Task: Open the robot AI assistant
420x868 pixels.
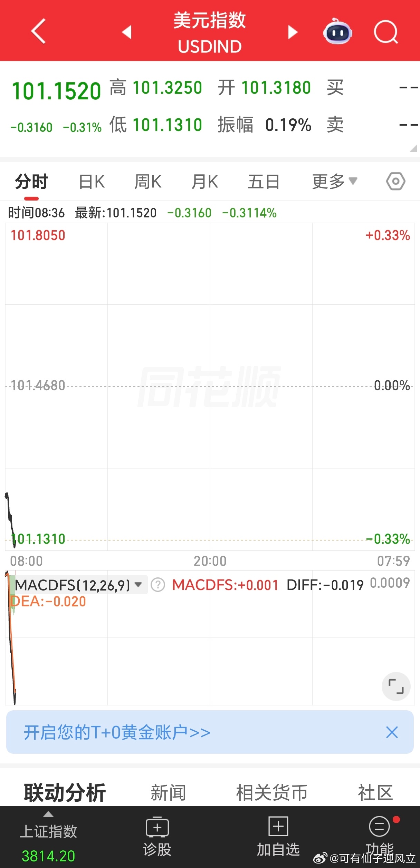Action: click(x=337, y=31)
